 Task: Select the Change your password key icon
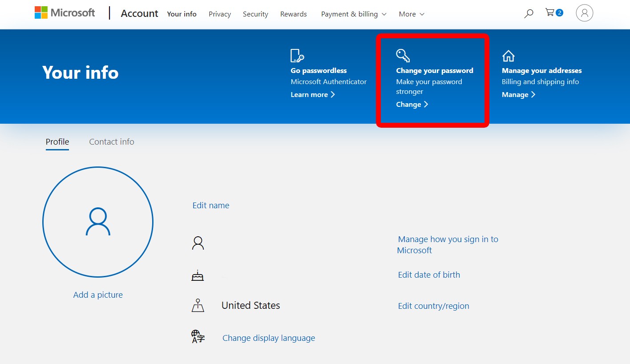403,55
